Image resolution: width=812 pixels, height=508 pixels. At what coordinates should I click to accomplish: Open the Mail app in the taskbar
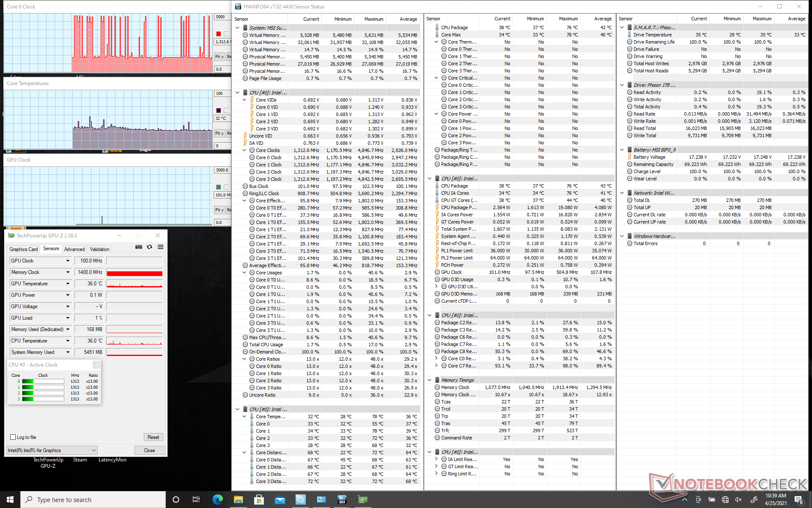pyautogui.click(x=280, y=500)
